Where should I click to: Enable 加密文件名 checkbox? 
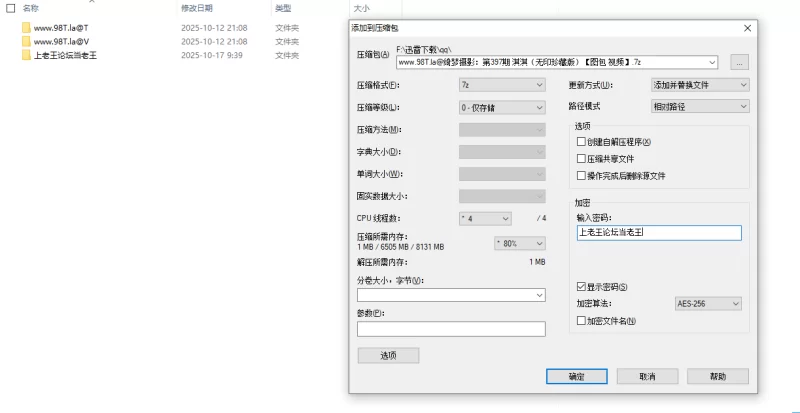[x=582, y=321]
